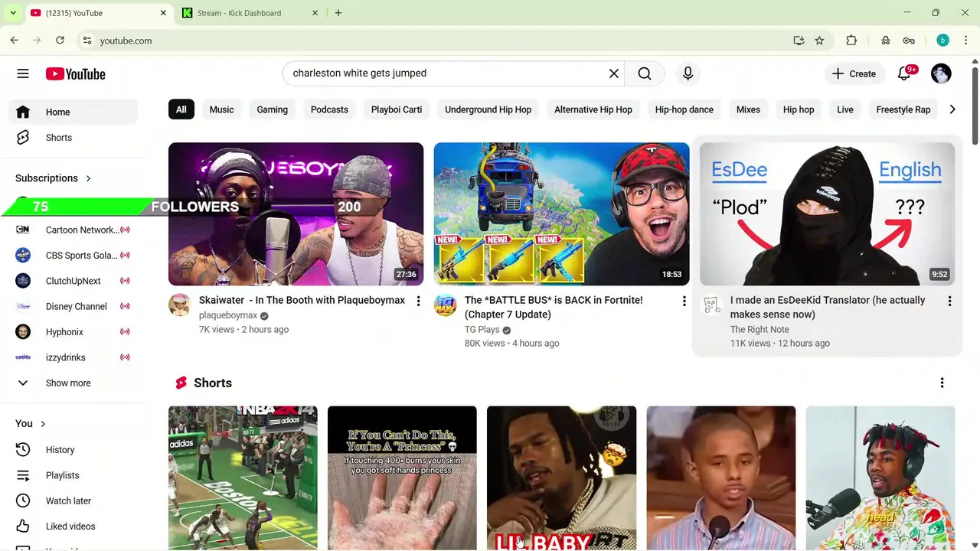Select the All filter chip
Viewport: 980px width, 551px height.
point(181,109)
